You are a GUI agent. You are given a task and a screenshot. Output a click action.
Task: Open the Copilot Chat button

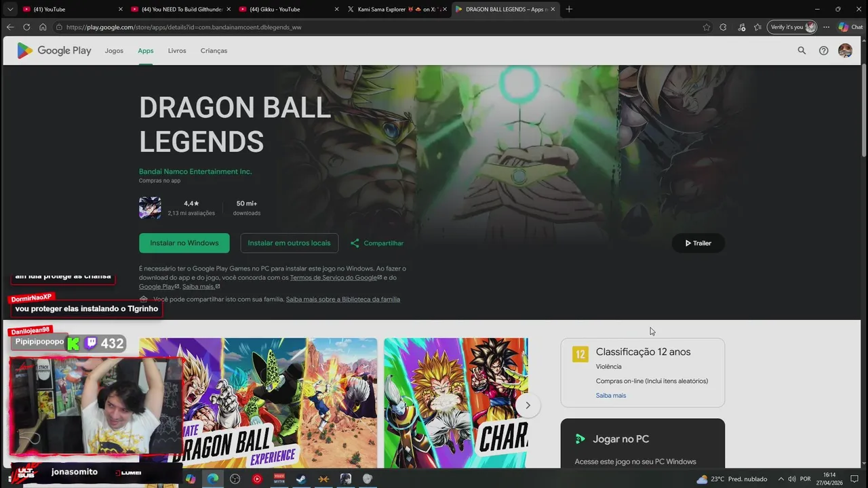852,27
